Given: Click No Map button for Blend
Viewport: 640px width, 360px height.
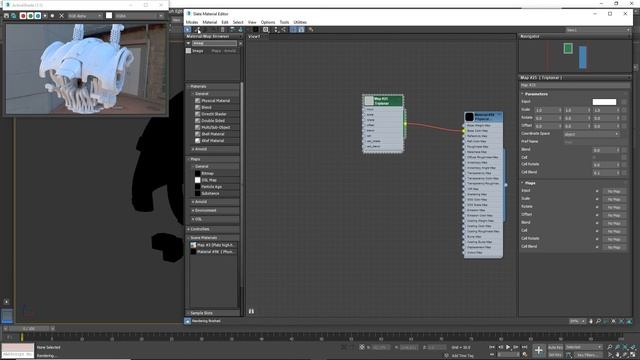Looking at the screenshot, I should coord(614,223).
